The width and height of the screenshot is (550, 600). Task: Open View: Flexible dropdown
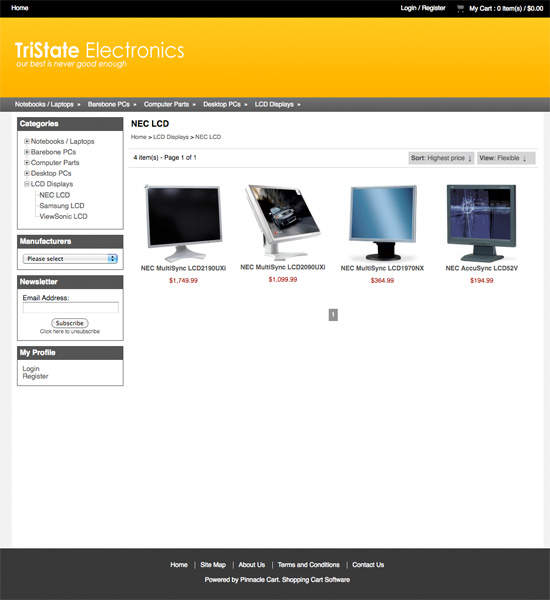(506, 158)
